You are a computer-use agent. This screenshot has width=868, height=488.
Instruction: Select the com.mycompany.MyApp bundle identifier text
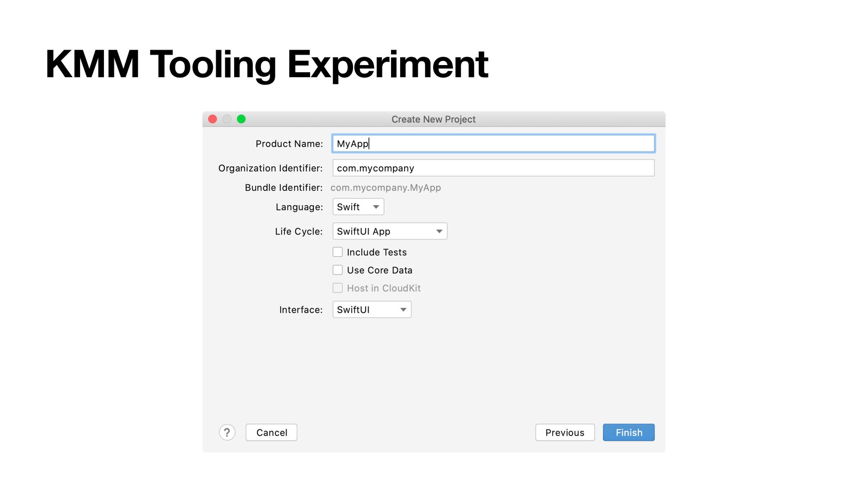(386, 188)
